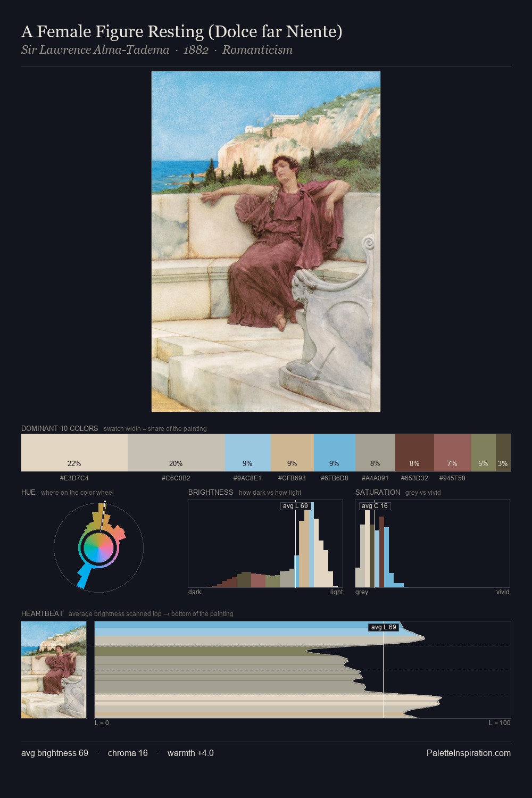Screen dimensions: 532x798
Task: Click the main painting image
Action: tap(266, 242)
